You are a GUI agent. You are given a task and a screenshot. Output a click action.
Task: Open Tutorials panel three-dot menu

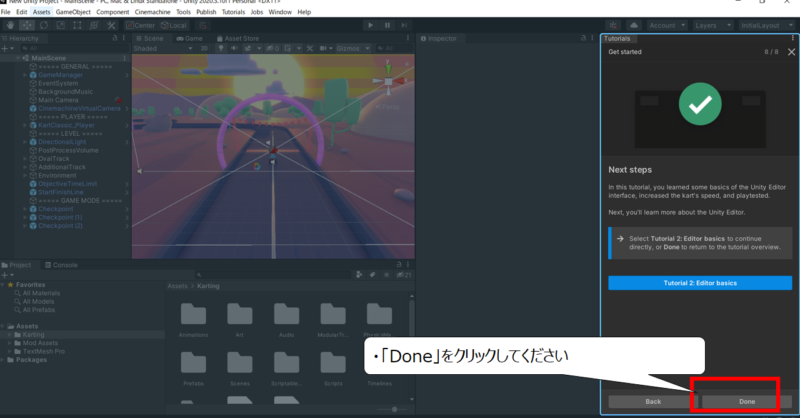[x=792, y=38]
